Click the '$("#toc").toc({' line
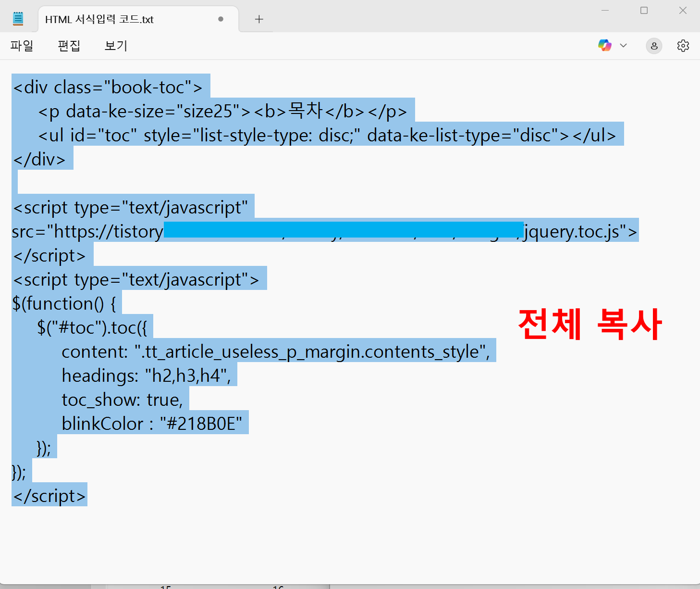The width and height of the screenshot is (700, 589). coord(92,327)
